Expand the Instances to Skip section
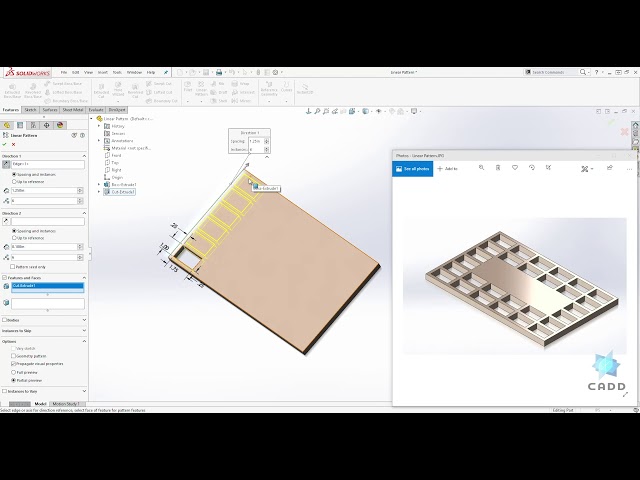This screenshot has height=480, width=640. (84, 331)
